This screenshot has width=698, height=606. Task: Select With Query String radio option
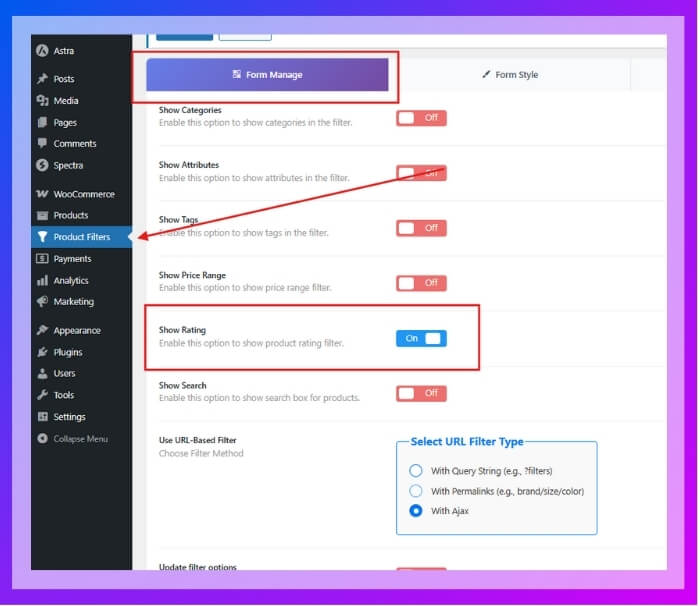[x=416, y=471]
